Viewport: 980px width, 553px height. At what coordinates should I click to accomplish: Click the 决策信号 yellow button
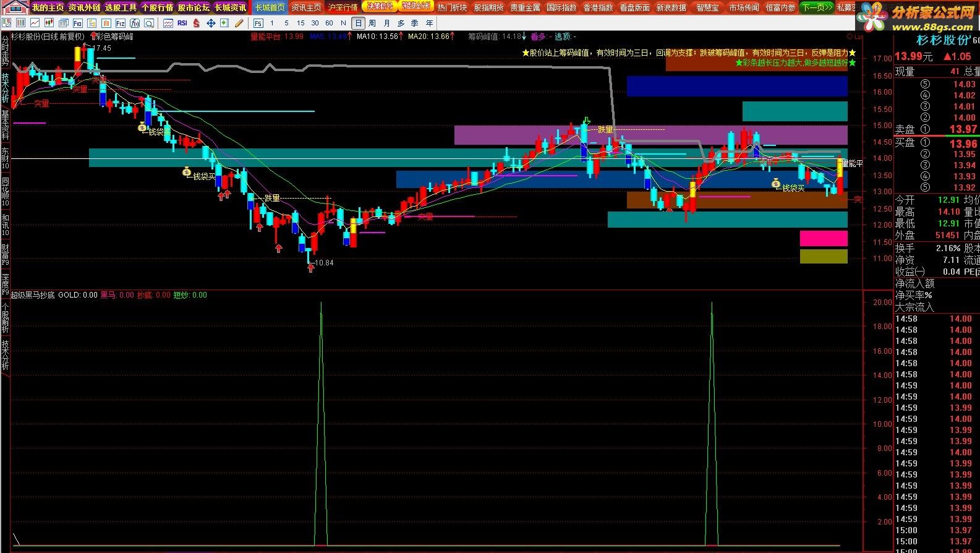(380, 6)
